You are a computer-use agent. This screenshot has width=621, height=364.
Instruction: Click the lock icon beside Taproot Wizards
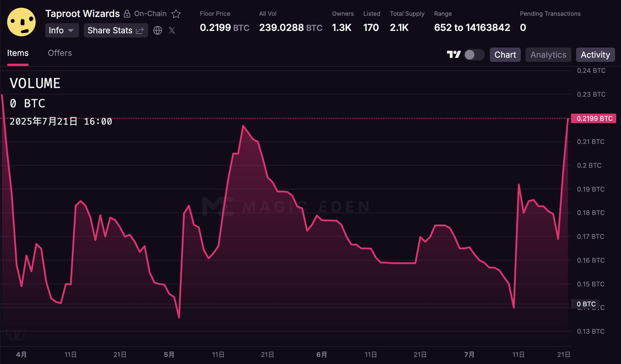coord(127,14)
